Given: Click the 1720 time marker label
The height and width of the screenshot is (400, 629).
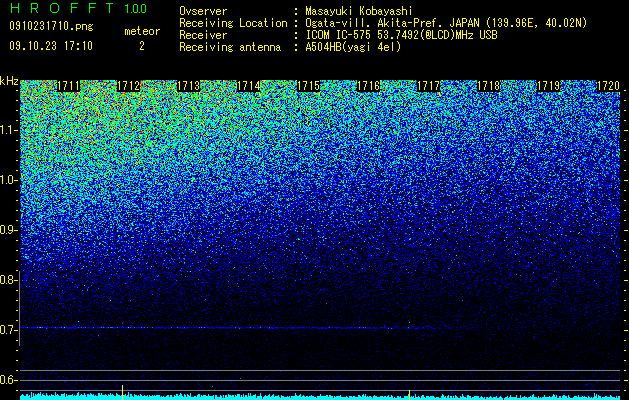Looking at the screenshot, I should (609, 86).
